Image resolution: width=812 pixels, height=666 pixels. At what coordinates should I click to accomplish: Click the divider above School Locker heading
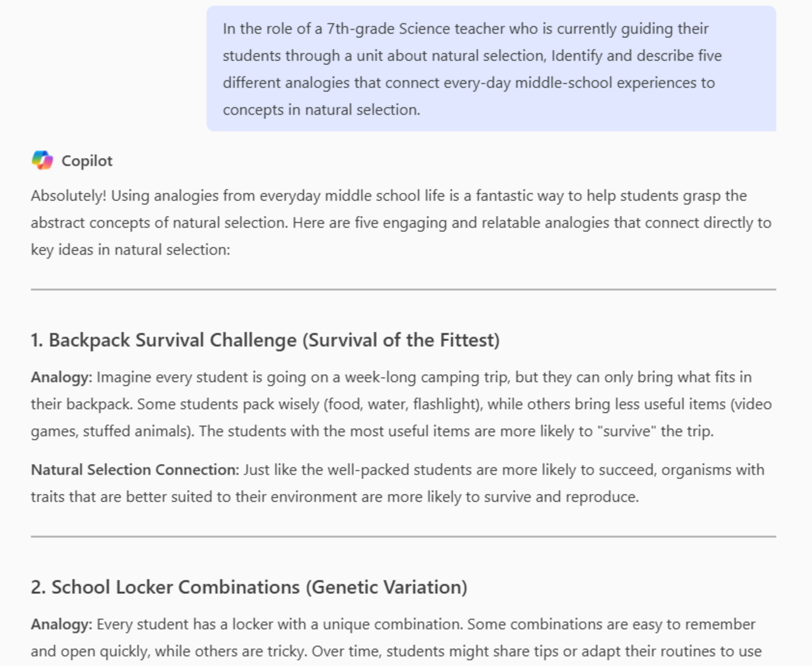point(403,537)
